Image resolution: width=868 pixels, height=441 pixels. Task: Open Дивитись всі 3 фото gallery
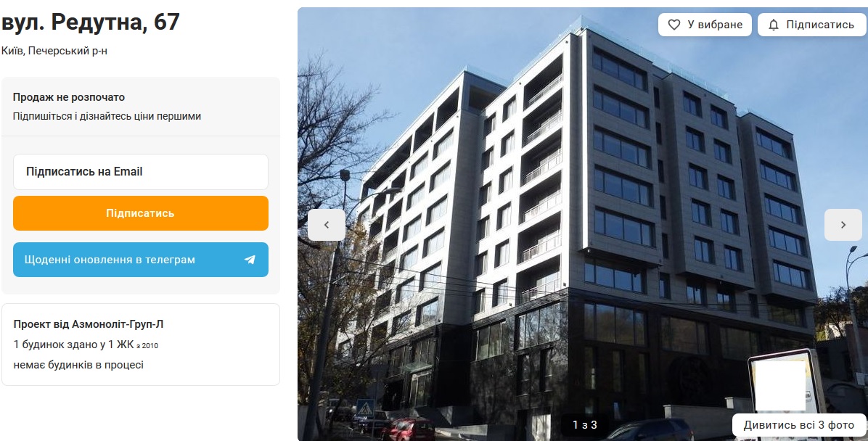tap(799, 425)
